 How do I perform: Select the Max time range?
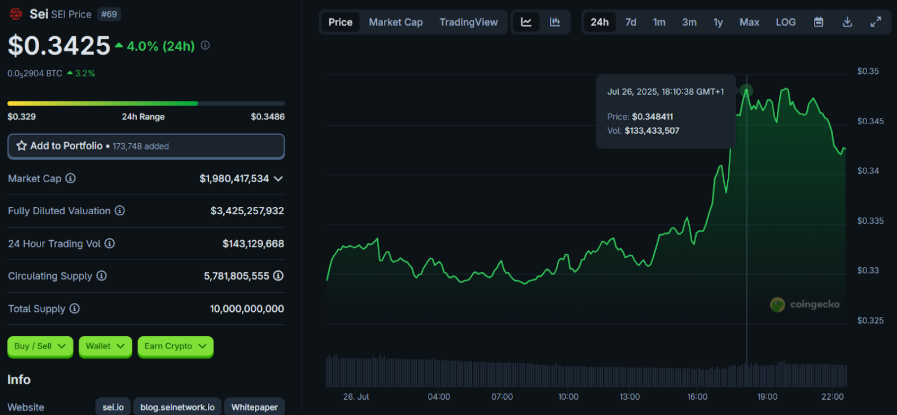749,22
